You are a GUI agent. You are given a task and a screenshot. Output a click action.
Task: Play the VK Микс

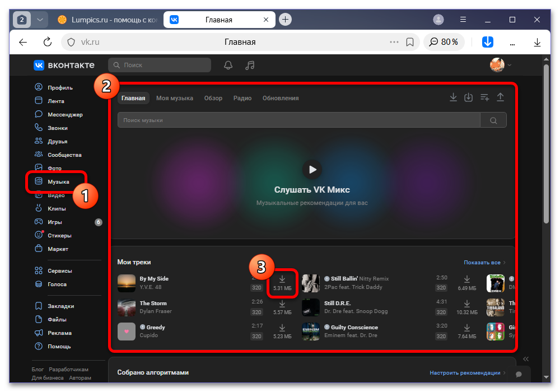tap(312, 169)
